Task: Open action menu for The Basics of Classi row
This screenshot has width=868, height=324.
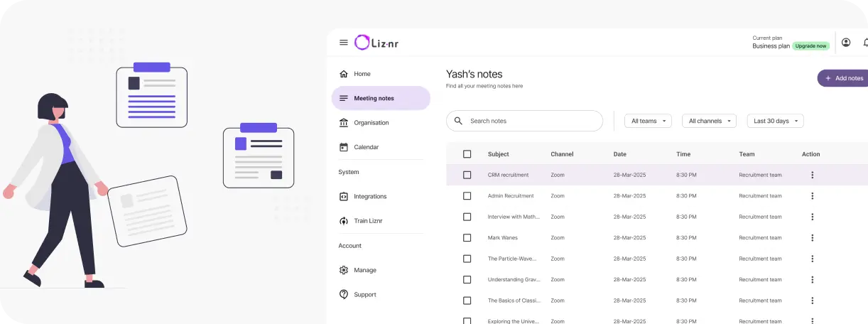Action: 813,301
